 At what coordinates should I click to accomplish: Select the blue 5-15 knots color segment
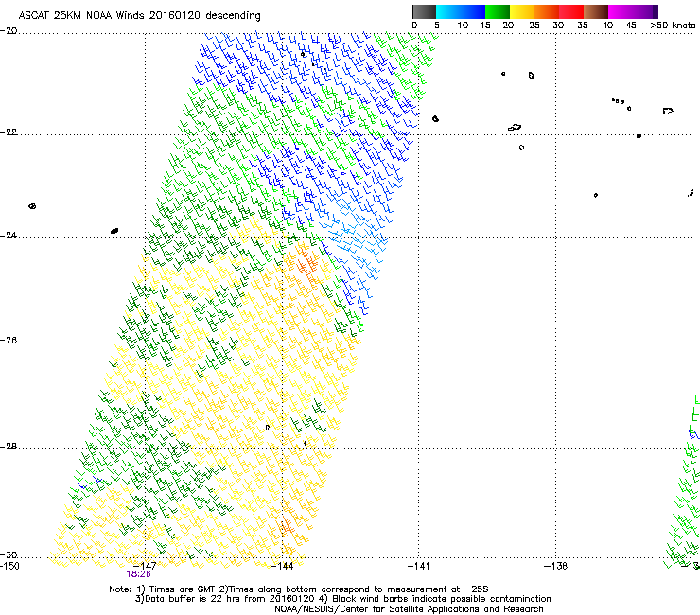pos(461,11)
